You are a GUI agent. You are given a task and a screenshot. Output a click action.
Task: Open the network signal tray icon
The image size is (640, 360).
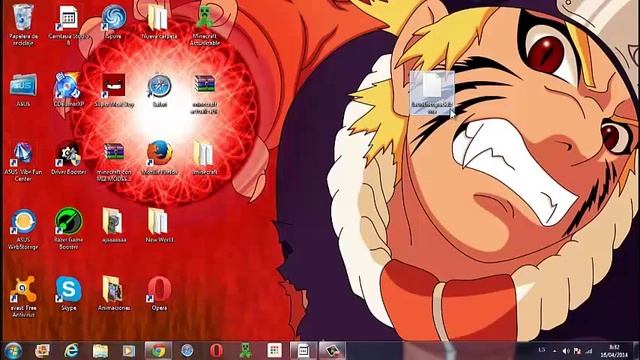pos(589,351)
